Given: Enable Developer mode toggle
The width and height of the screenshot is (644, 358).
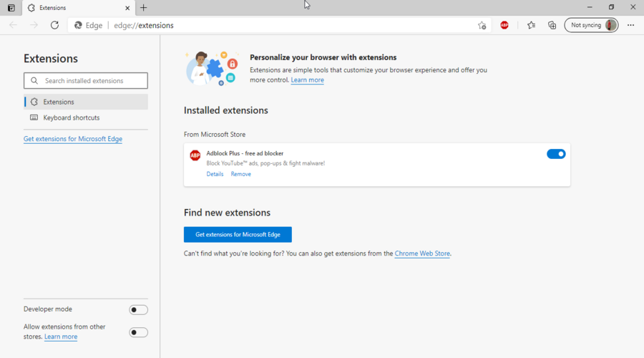Looking at the screenshot, I should [x=138, y=309].
